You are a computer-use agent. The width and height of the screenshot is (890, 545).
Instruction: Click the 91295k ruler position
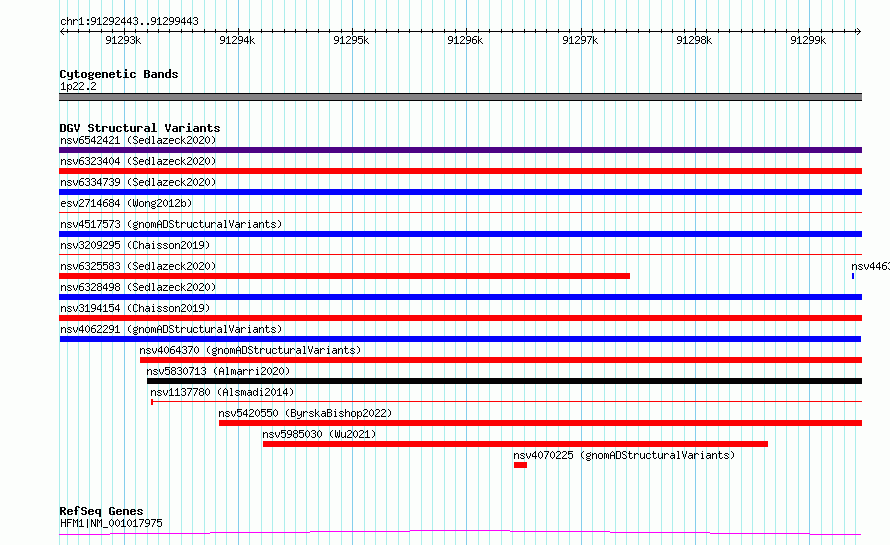pos(351,40)
